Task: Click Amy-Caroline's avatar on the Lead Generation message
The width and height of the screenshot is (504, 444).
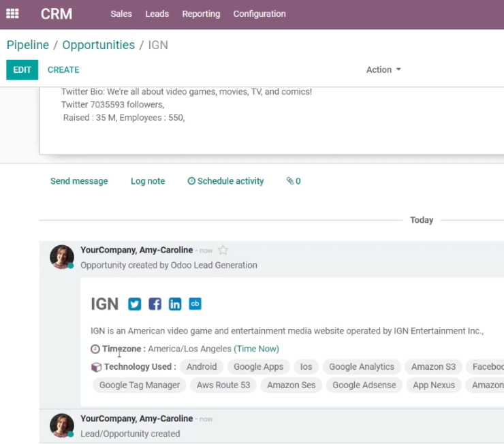Action: click(62, 257)
